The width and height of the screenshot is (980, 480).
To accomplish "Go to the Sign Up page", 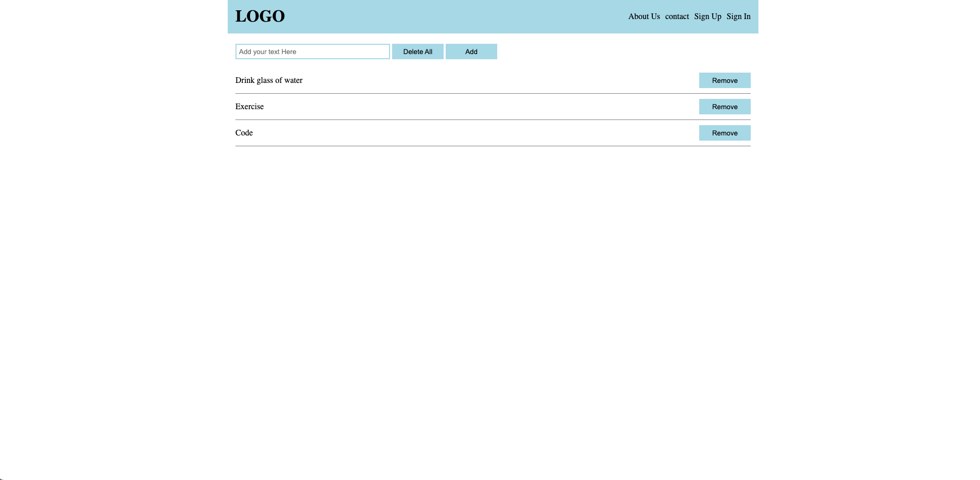I will (x=707, y=16).
